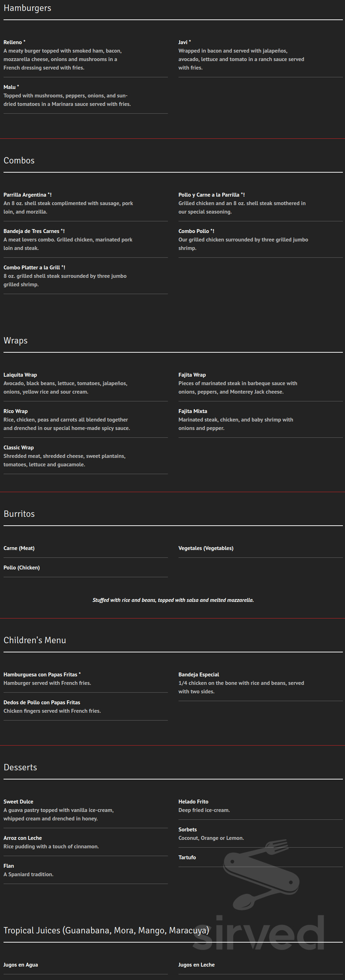Choose Vegetales (Vegetables) burrito
Viewport: 345px width, 980px height.
pyautogui.click(x=206, y=548)
